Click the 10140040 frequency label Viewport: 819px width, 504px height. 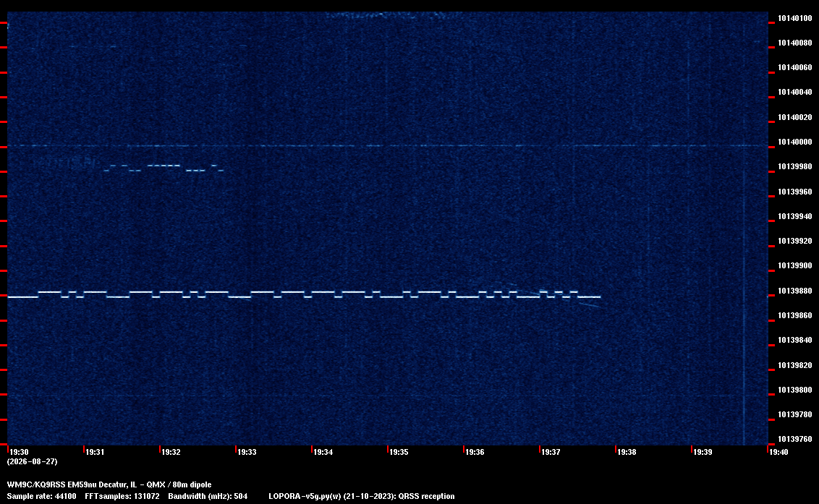pyautogui.click(x=794, y=92)
